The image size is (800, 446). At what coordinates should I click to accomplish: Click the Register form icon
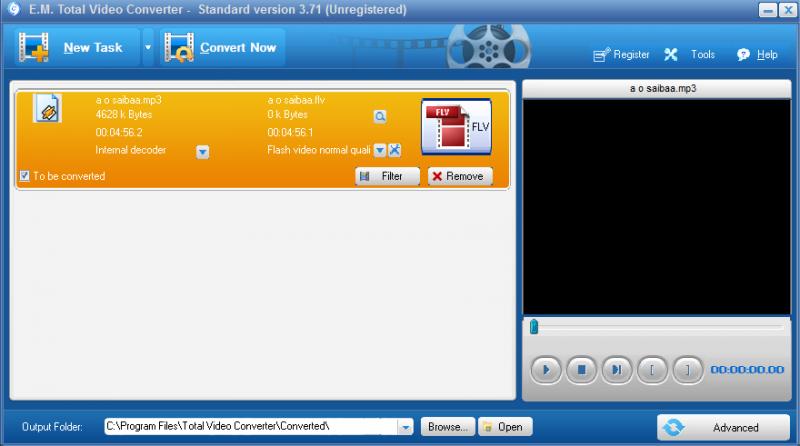601,55
